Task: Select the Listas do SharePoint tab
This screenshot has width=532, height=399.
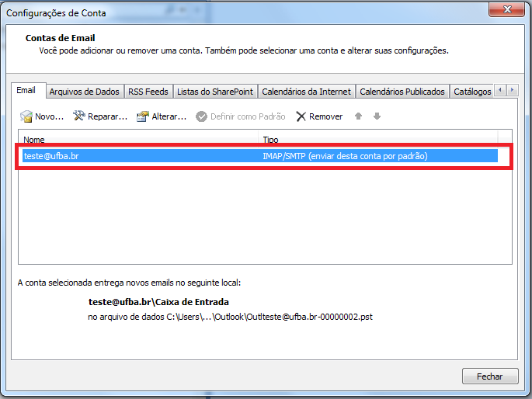Action: [215, 92]
